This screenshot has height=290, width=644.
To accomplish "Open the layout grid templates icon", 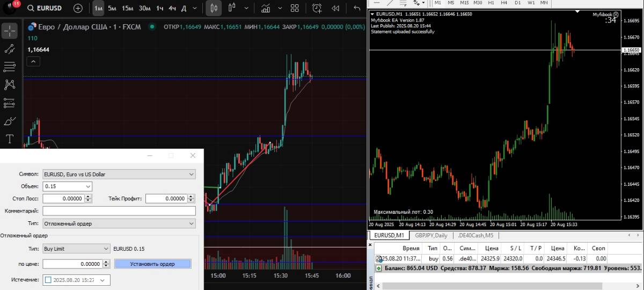I will 294,8.
